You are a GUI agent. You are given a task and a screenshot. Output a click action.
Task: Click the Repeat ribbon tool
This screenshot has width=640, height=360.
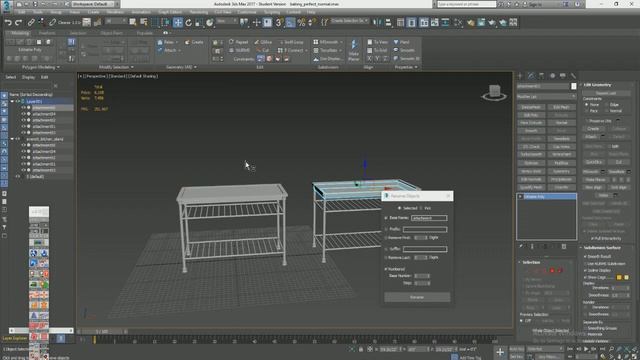239,42
